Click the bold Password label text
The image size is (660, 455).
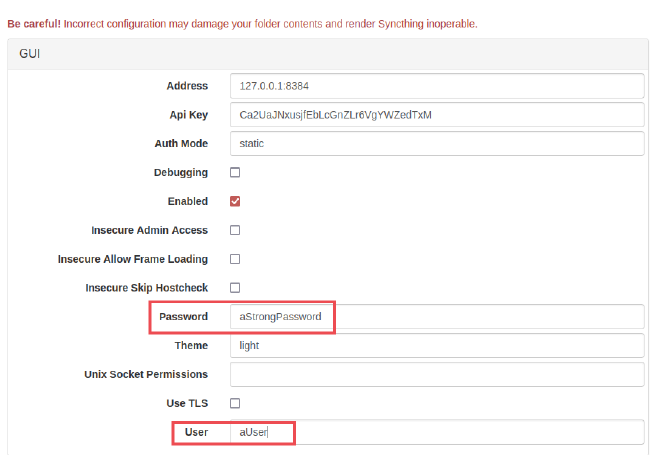click(x=183, y=317)
